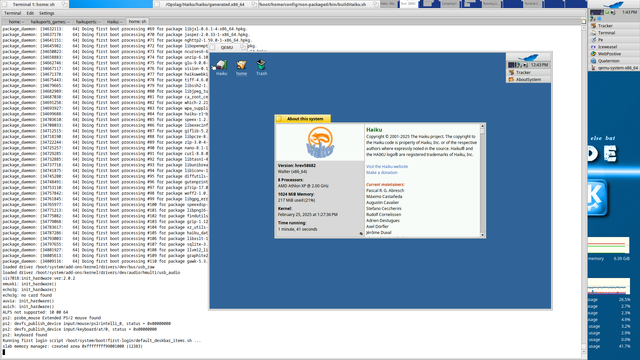Click Terminal entry text in host Deskbar
The image size is (640, 360).
607,33
